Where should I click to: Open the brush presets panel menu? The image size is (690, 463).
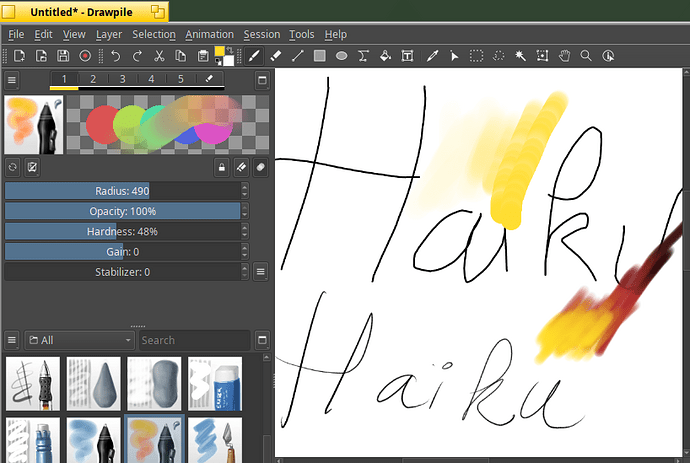point(12,340)
